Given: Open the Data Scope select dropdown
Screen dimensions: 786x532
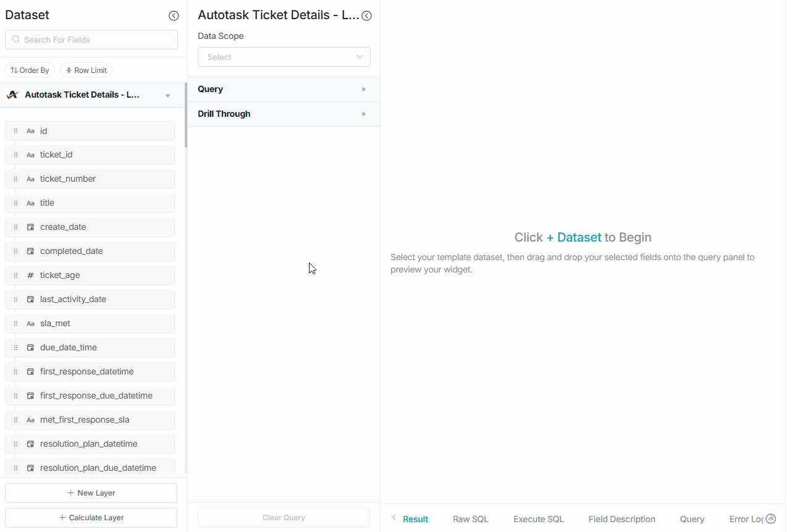Looking at the screenshot, I should (x=284, y=57).
